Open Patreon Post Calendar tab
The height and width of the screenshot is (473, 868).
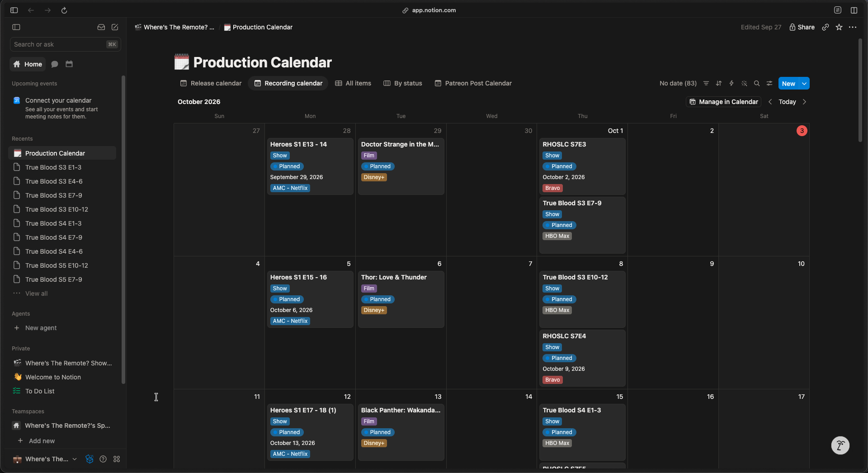473,83
